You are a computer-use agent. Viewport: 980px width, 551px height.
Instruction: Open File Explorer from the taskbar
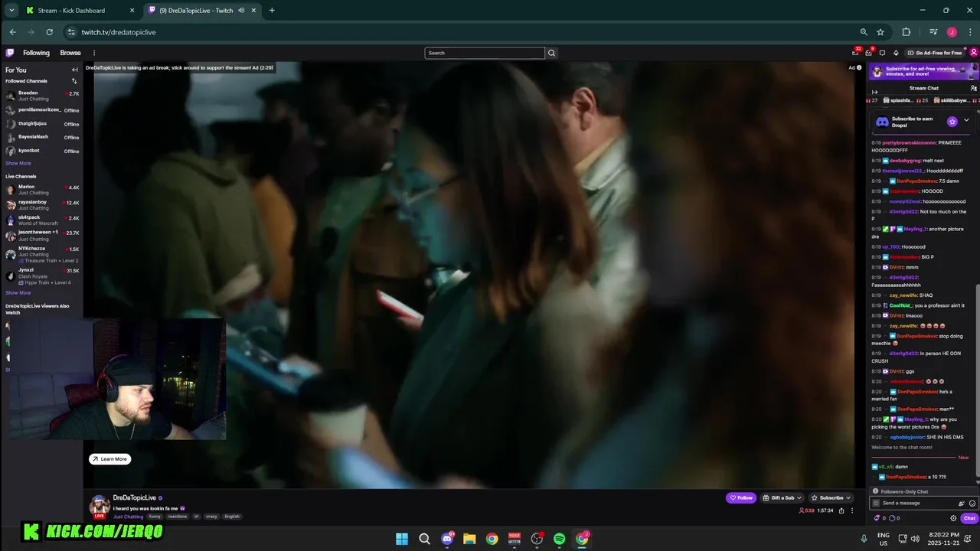point(469,539)
